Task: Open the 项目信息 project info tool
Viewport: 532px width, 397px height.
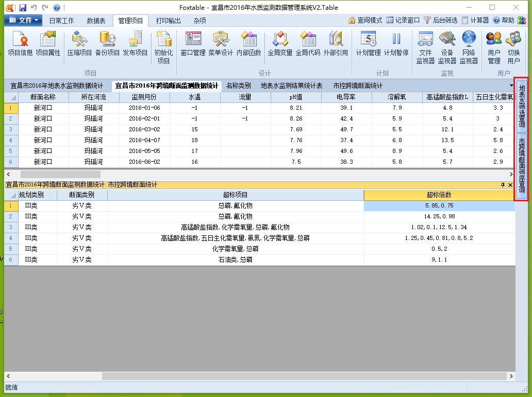Action: [20, 43]
